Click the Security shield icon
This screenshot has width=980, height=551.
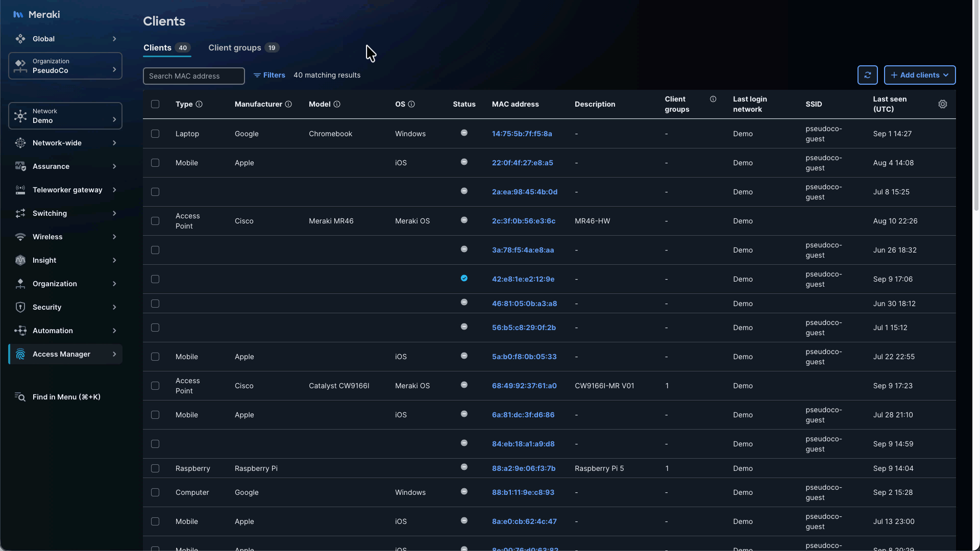click(x=20, y=307)
